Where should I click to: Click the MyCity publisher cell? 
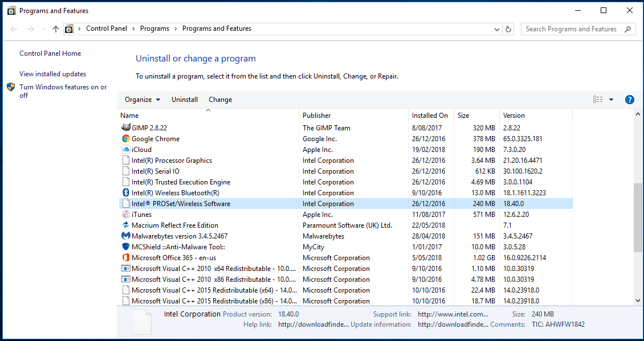pos(313,247)
